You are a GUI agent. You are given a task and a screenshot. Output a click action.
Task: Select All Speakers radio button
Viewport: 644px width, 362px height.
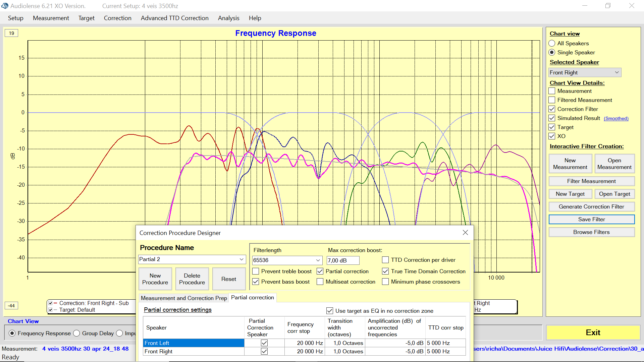point(552,43)
